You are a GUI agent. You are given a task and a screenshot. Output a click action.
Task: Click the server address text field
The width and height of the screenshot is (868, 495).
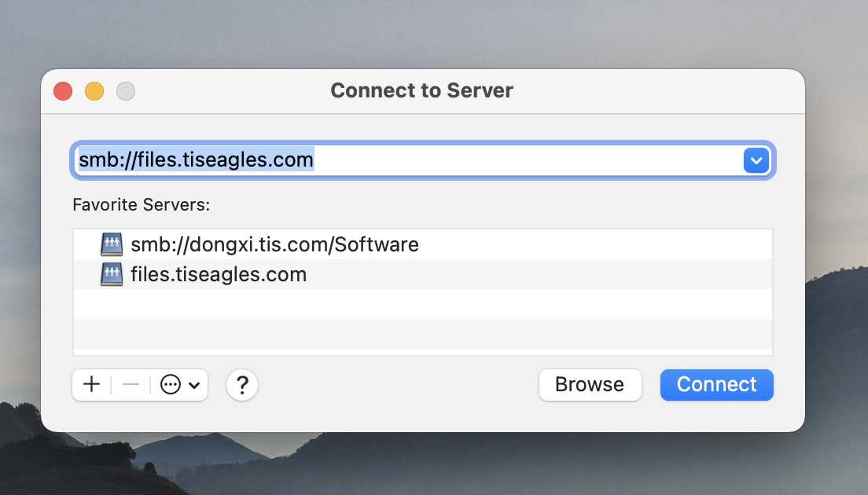407,161
